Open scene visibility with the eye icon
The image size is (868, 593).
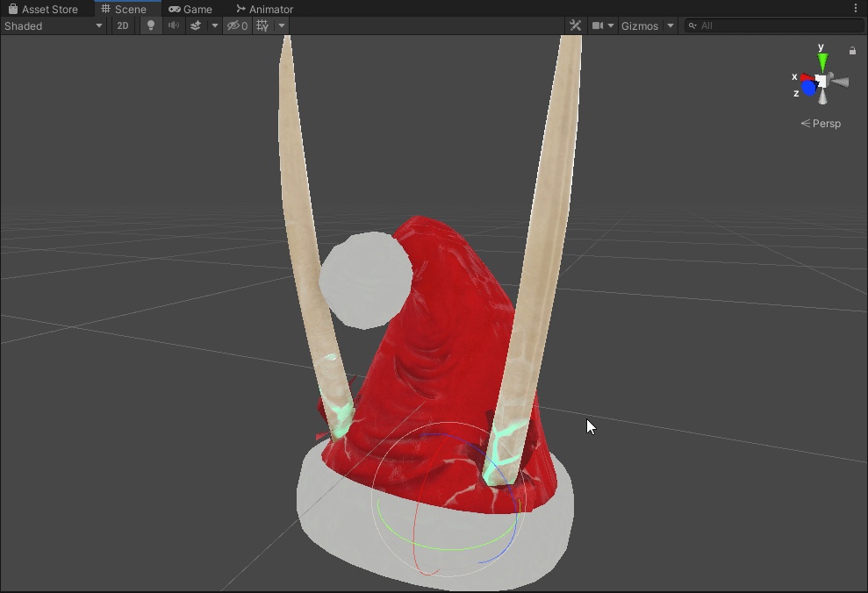tap(235, 25)
